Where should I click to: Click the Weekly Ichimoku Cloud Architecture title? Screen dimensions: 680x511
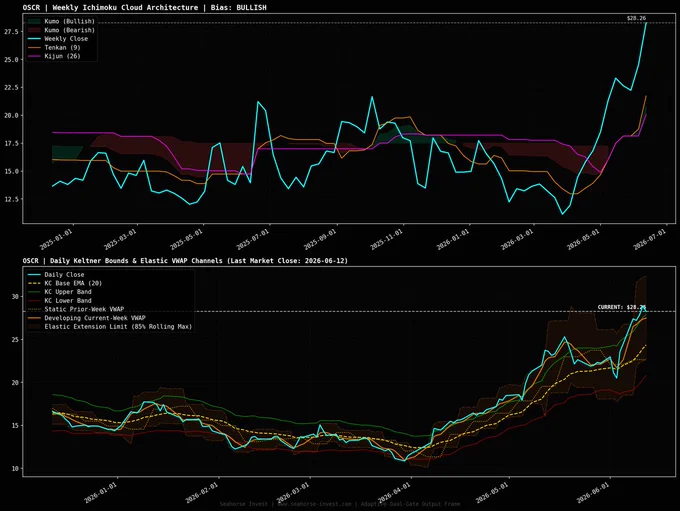(145, 7)
